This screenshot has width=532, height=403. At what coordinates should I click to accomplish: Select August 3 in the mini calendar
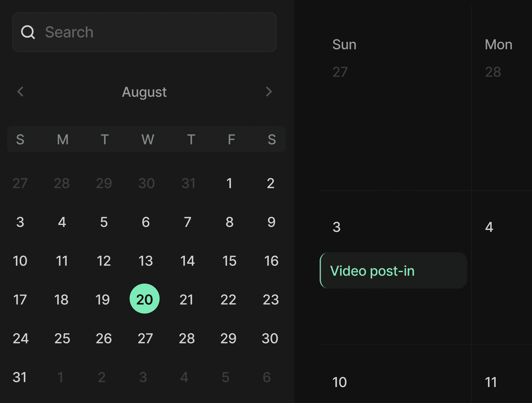20,222
